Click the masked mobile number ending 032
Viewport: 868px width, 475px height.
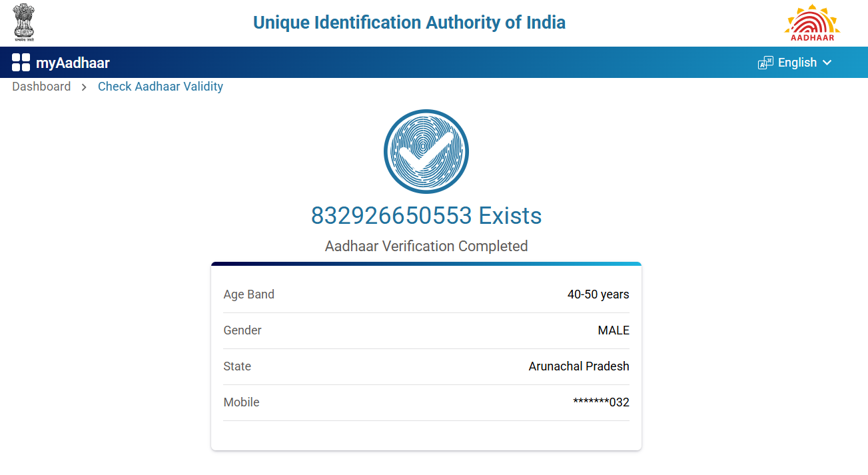(601, 402)
